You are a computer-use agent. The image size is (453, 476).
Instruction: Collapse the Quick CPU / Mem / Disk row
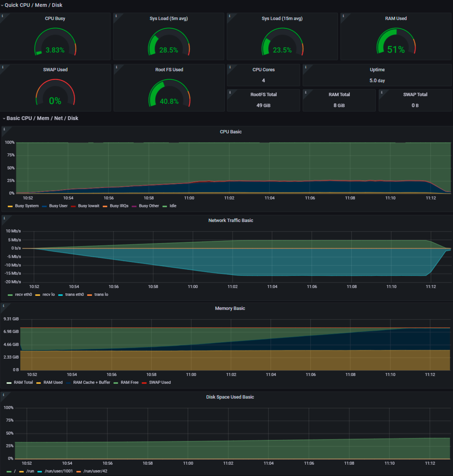click(x=33, y=5)
